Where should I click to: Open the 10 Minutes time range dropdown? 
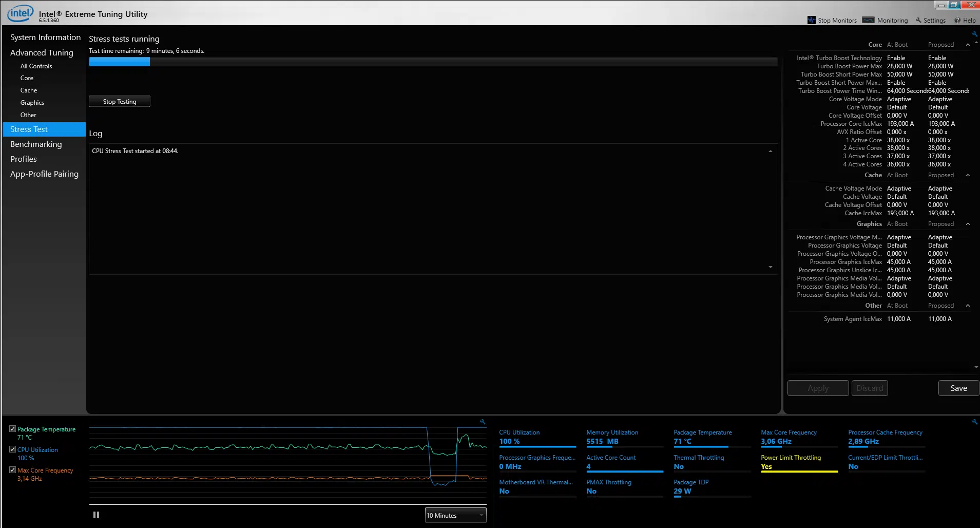(x=455, y=515)
